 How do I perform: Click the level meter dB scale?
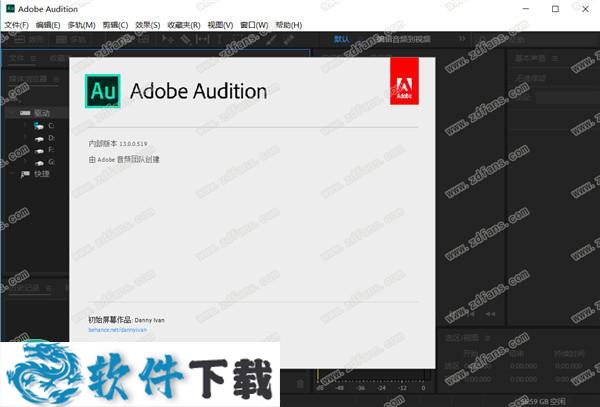click(370, 387)
